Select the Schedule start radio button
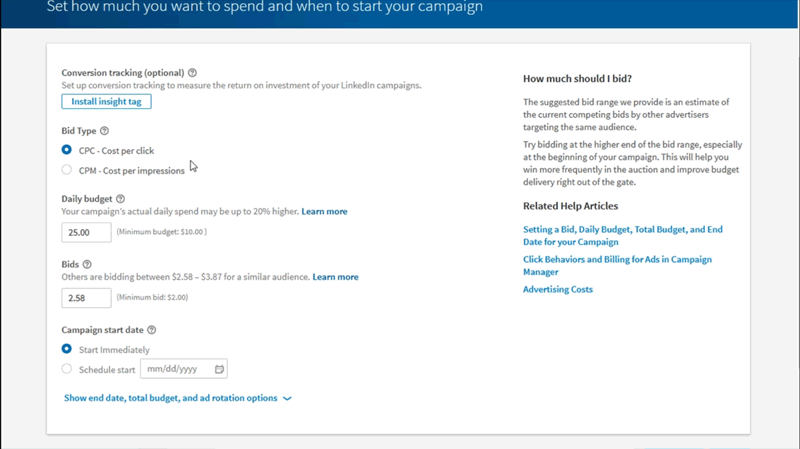This screenshot has height=449, width=800. coord(67,369)
